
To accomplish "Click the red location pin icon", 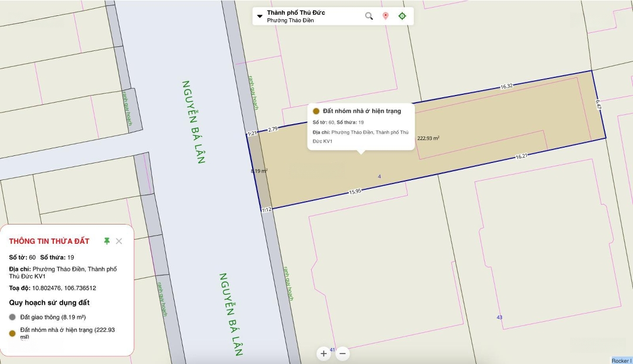I will coord(385,16).
